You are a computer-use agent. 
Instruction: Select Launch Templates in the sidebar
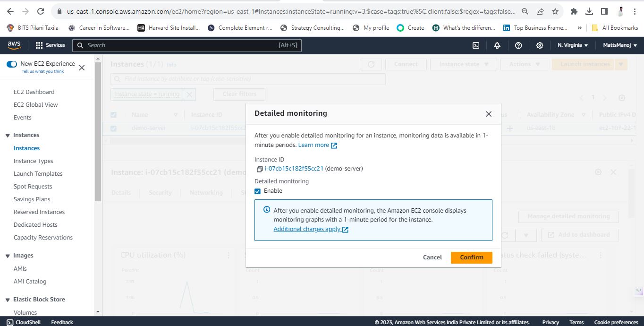coord(38,174)
